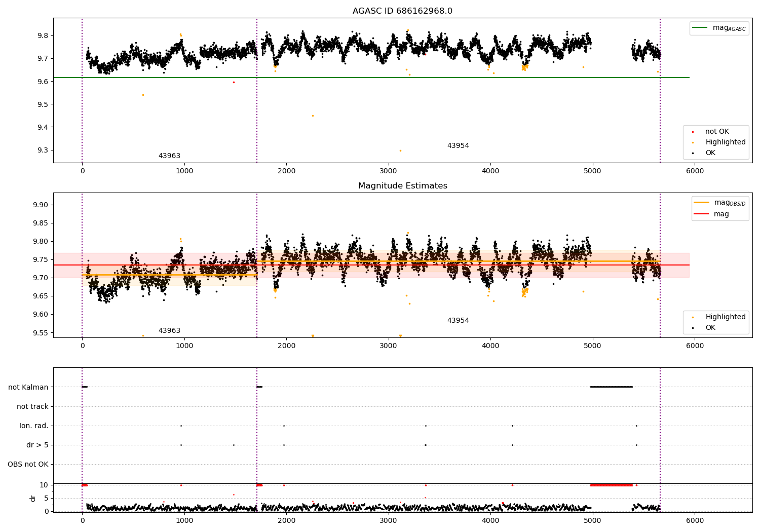Click the 'dr > 5' row label
760x532 pixels.
(x=37, y=445)
